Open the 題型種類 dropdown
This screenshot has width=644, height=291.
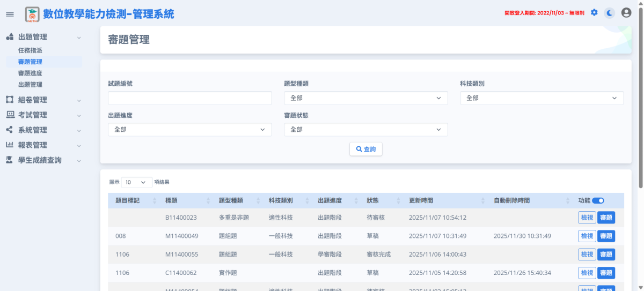pos(365,98)
